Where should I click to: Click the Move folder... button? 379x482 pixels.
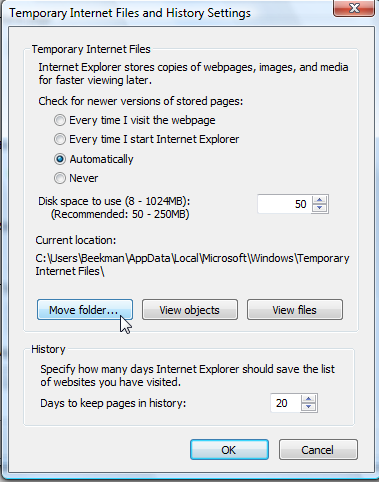tap(85, 310)
